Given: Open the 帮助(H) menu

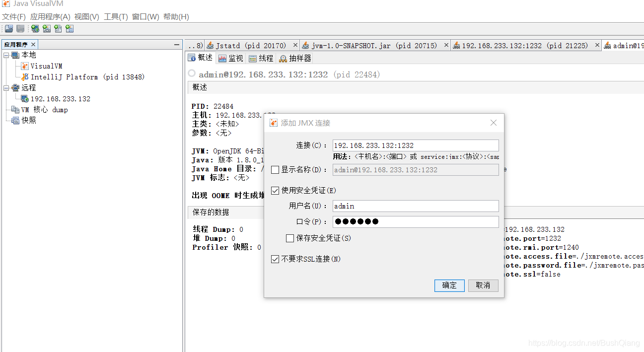Looking at the screenshot, I should point(176,17).
